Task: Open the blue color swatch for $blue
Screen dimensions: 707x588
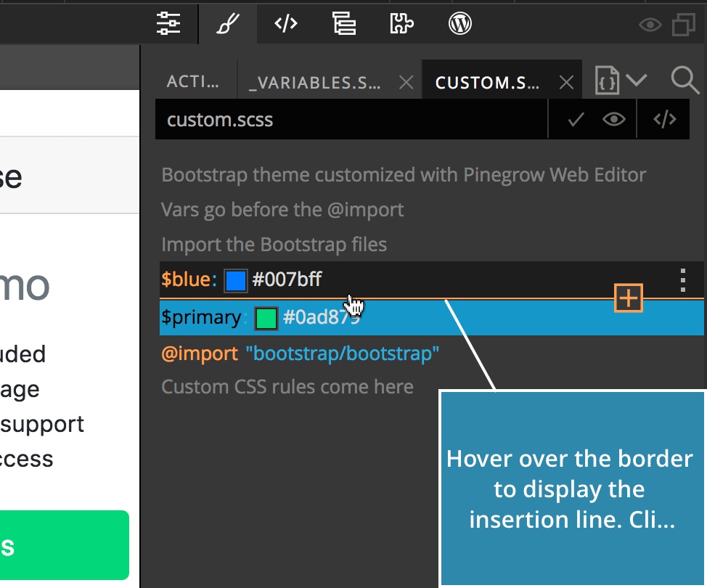Action: (x=235, y=280)
